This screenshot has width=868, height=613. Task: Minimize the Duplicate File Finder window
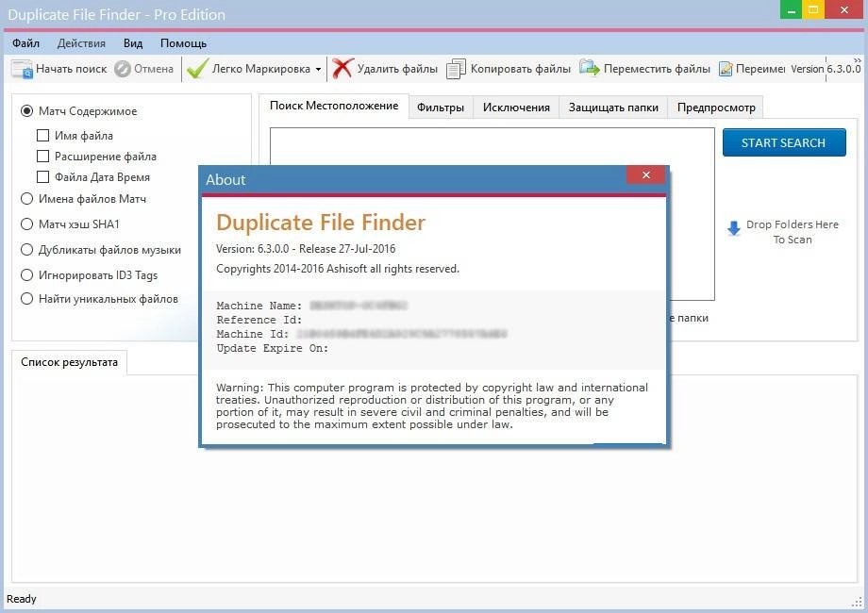pyautogui.click(x=791, y=9)
